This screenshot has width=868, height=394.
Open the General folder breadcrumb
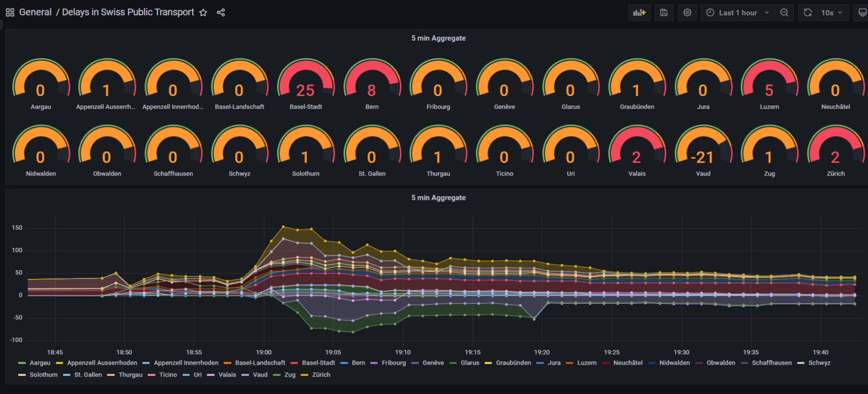point(34,12)
